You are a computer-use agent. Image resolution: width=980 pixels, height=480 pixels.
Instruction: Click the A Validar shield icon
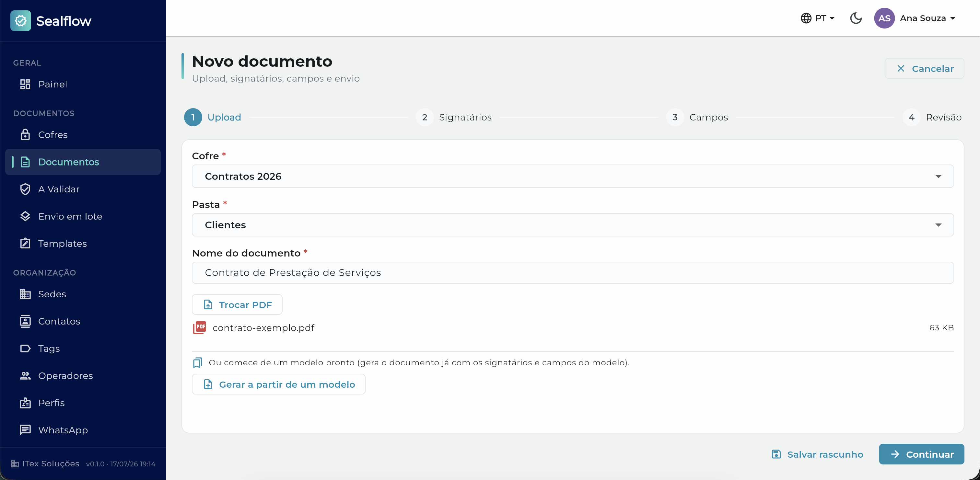(25, 189)
